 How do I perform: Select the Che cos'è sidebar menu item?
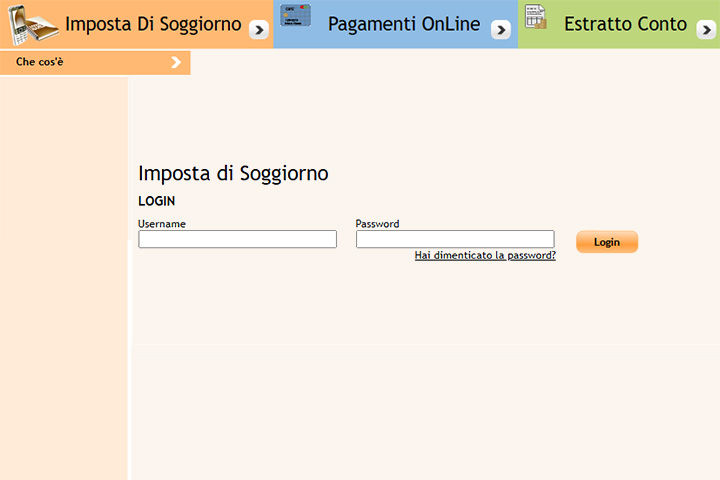point(40,63)
